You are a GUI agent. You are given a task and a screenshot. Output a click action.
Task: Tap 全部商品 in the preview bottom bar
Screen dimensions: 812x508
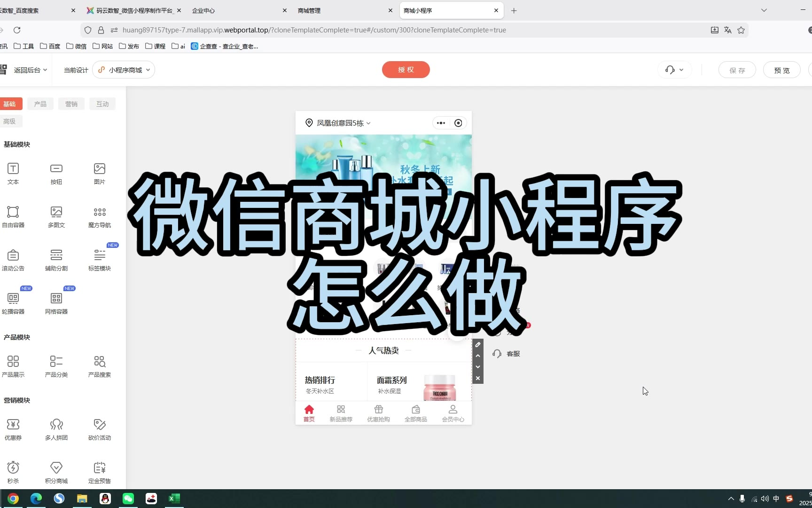coord(416,413)
